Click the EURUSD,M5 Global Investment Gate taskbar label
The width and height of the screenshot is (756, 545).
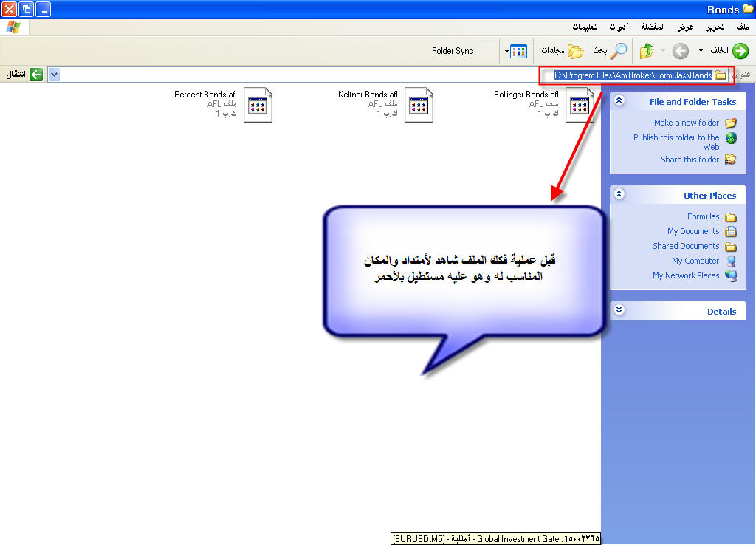[495, 538]
